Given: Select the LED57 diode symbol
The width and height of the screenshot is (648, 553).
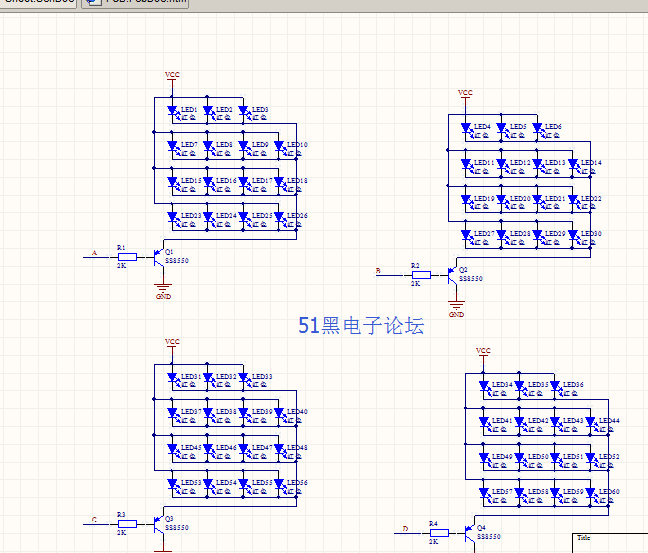Looking at the screenshot, I should click(484, 493).
